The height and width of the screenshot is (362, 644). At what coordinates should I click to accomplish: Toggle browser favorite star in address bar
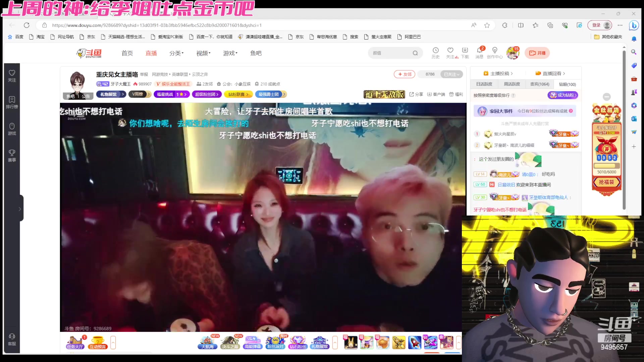tap(487, 25)
